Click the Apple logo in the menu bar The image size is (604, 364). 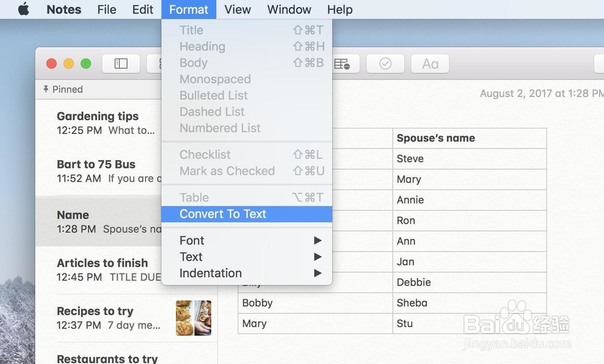(x=23, y=9)
